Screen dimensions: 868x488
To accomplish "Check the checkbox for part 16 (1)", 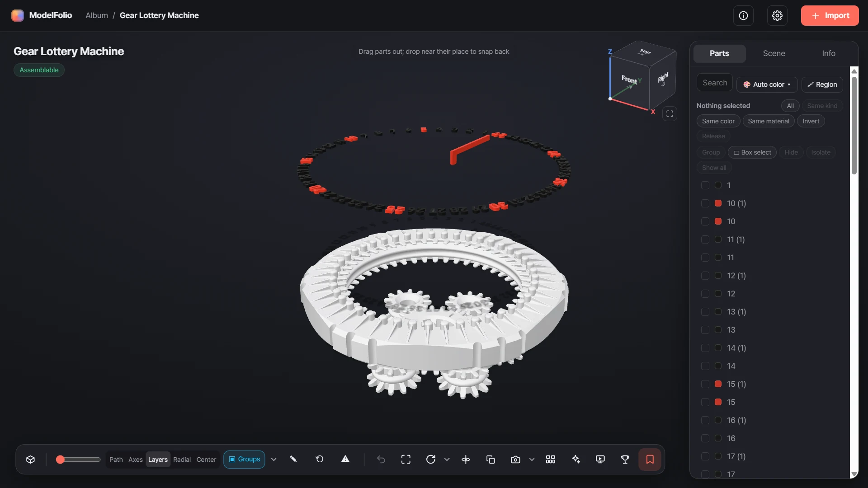I will point(705,420).
